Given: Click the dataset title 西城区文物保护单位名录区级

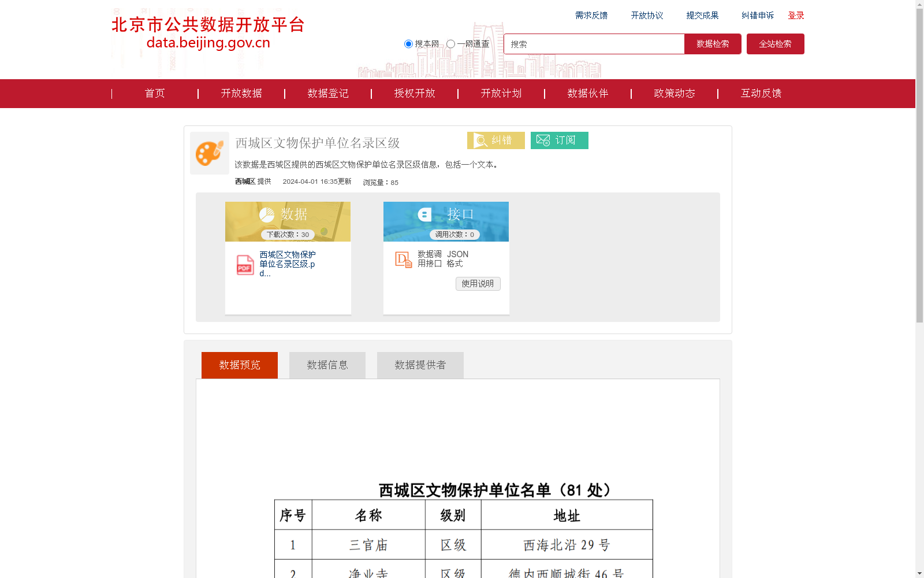Looking at the screenshot, I should pyautogui.click(x=318, y=143).
